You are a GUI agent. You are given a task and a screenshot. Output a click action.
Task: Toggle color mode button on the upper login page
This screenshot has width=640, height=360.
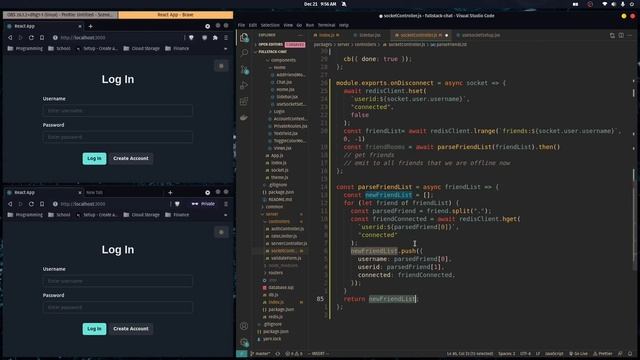pos(221,66)
